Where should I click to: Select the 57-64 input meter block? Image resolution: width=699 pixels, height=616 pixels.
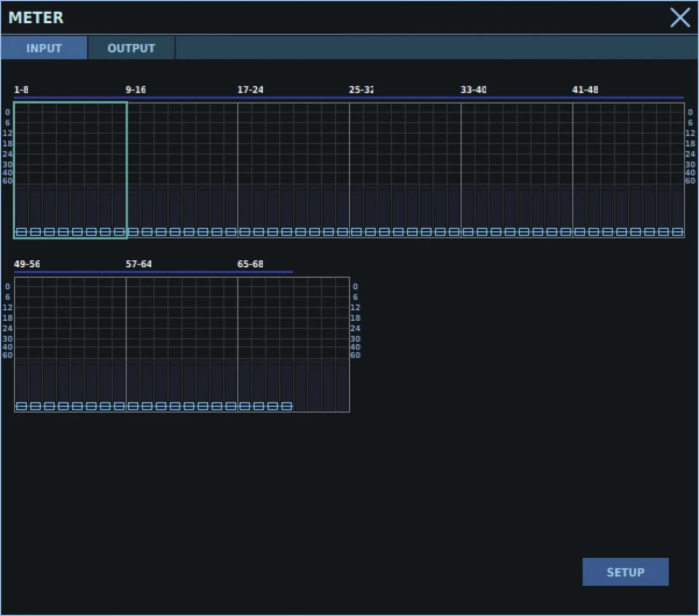[x=182, y=345]
